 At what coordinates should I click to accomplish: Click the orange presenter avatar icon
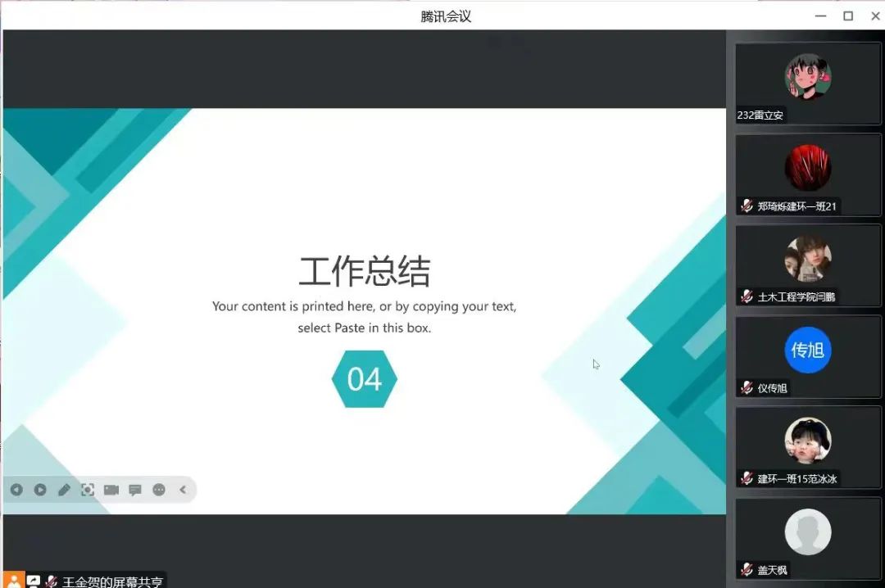tap(14, 581)
